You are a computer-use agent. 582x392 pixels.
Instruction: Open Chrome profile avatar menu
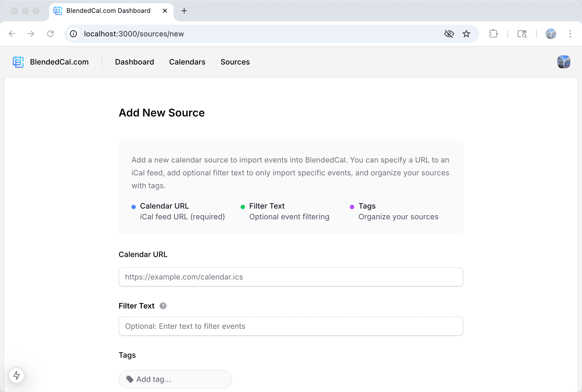(x=551, y=34)
